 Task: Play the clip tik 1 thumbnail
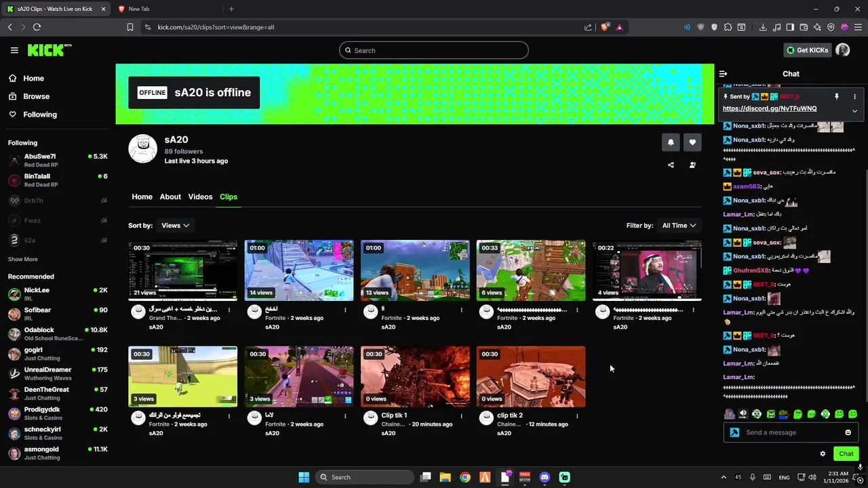point(415,377)
